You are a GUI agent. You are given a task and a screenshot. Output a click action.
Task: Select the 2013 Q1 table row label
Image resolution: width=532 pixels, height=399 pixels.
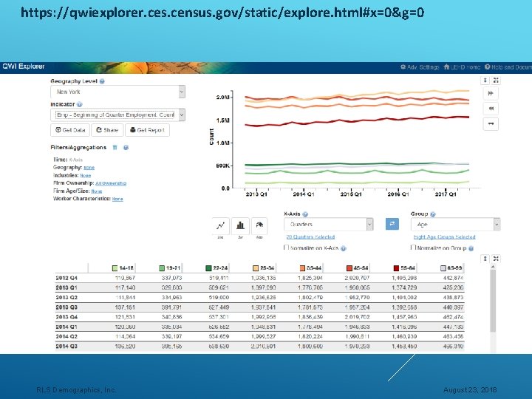(x=66, y=287)
